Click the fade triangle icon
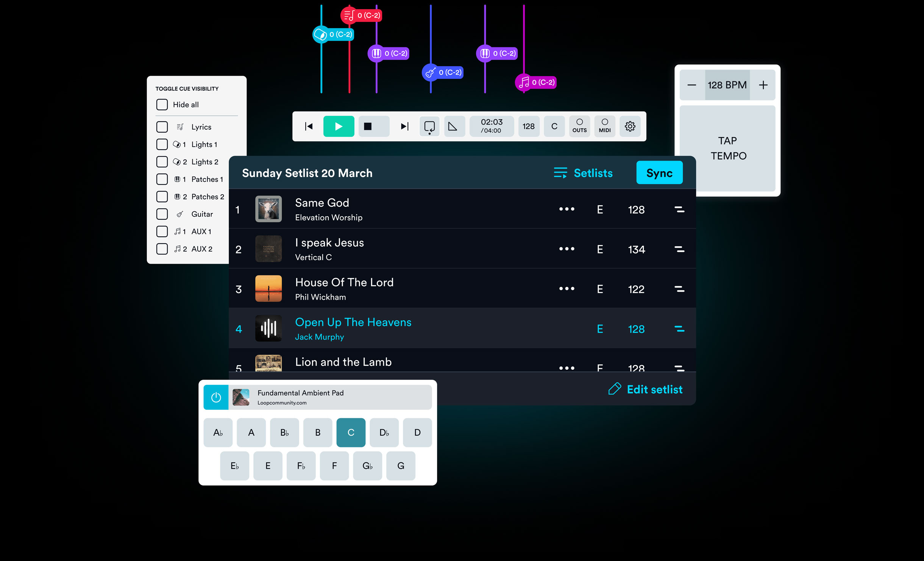 point(453,127)
